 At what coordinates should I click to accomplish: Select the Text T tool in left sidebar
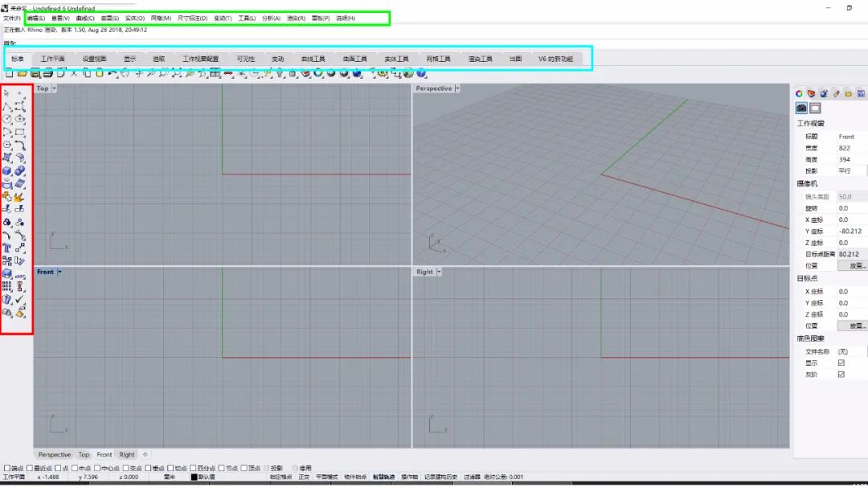6,248
